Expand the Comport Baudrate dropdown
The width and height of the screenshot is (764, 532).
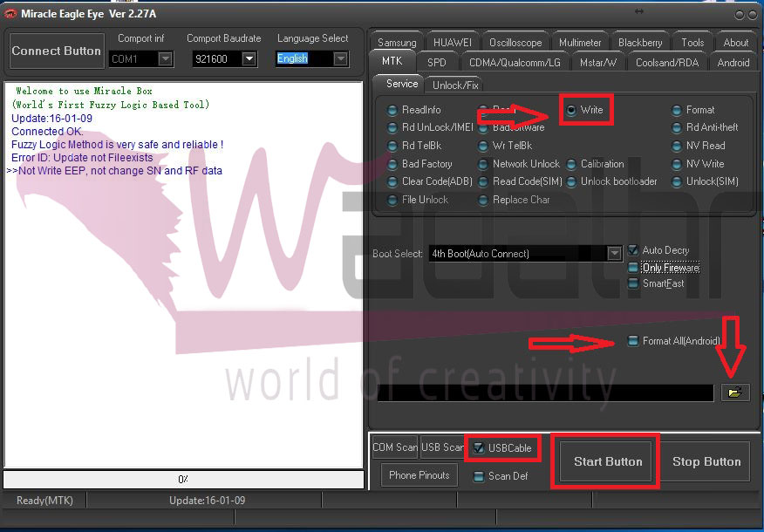(249, 59)
